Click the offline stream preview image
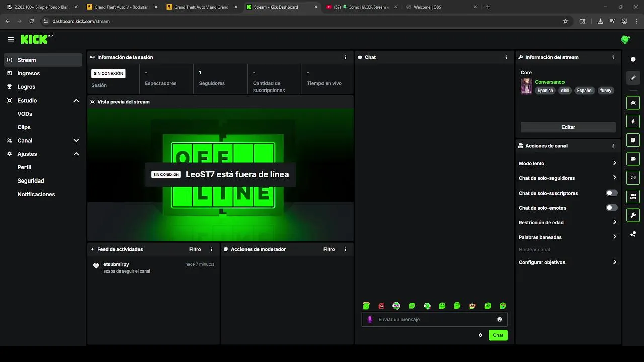This screenshot has width=644, height=362. [x=220, y=174]
